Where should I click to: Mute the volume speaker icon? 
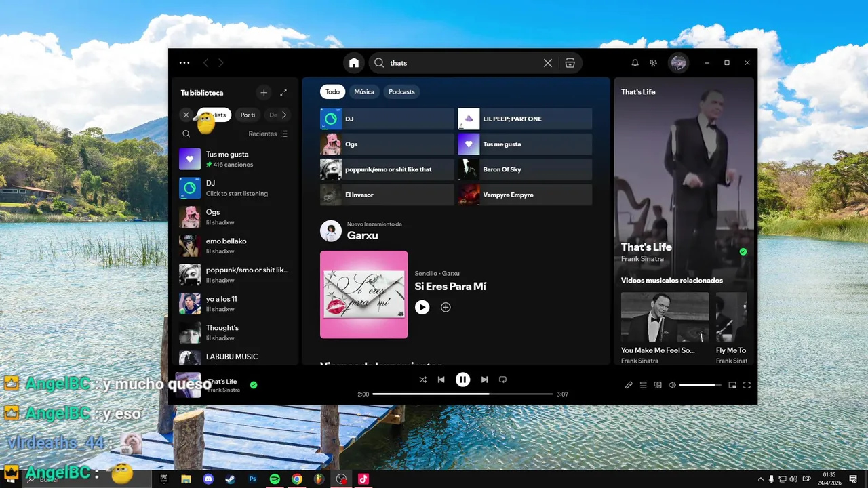click(672, 385)
